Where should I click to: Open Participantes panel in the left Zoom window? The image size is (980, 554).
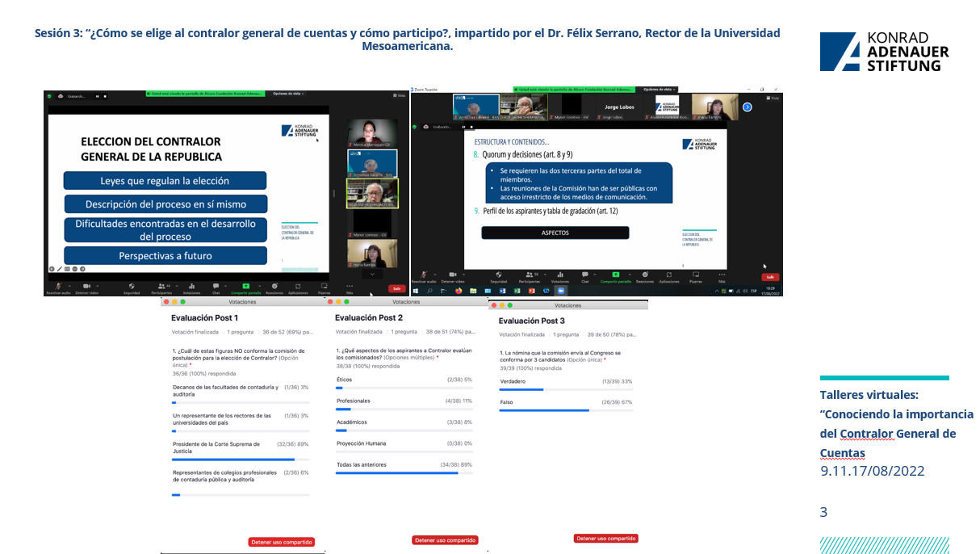(161, 287)
